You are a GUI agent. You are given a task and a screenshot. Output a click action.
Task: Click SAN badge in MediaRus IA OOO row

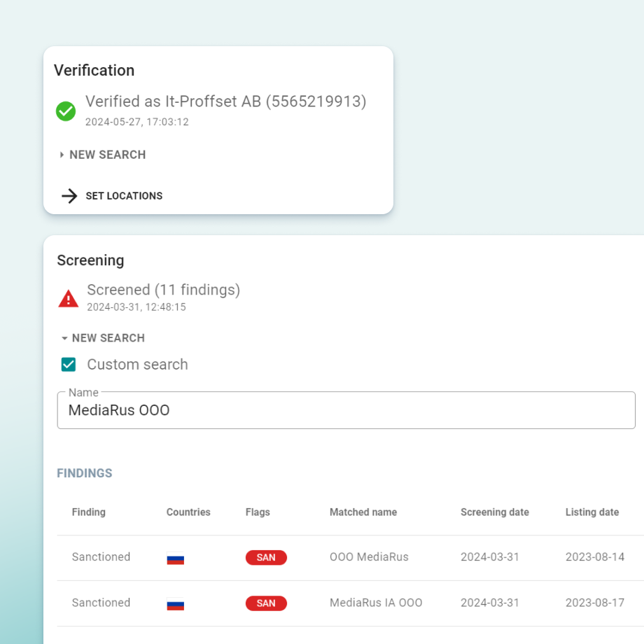266,603
